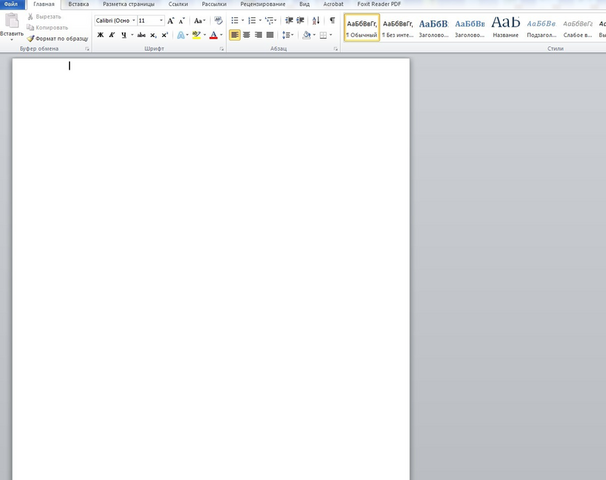This screenshot has height=480, width=606.
Task: Select Justify paragraph alignment
Action: (270, 35)
